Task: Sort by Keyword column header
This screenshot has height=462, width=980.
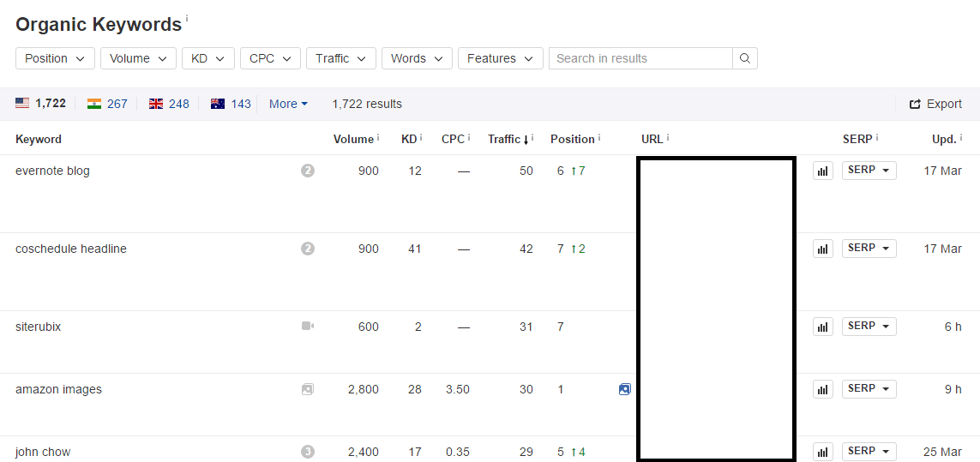Action: [x=38, y=139]
